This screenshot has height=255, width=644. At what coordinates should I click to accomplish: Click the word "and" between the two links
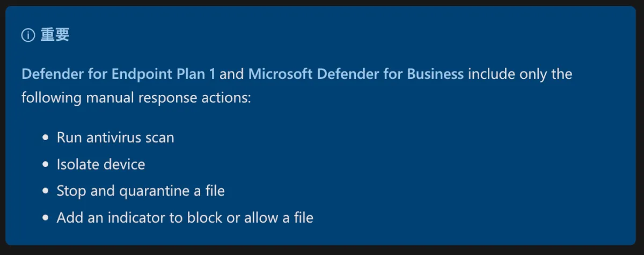232,74
